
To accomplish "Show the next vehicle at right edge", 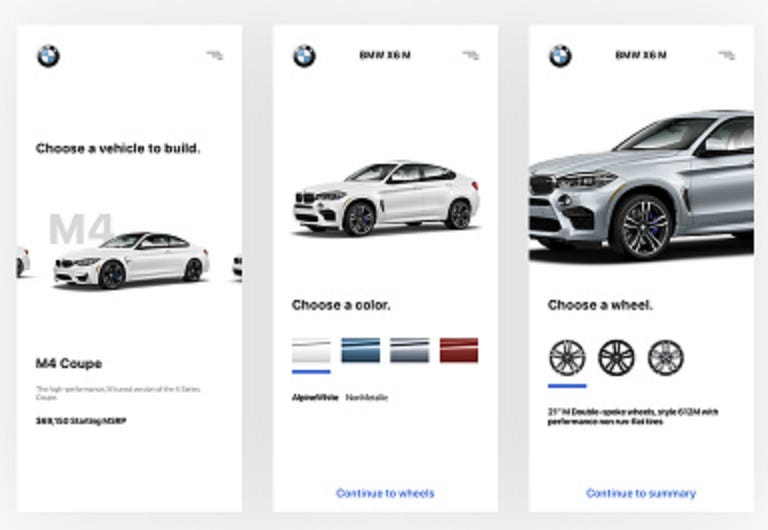I will tap(237, 267).
